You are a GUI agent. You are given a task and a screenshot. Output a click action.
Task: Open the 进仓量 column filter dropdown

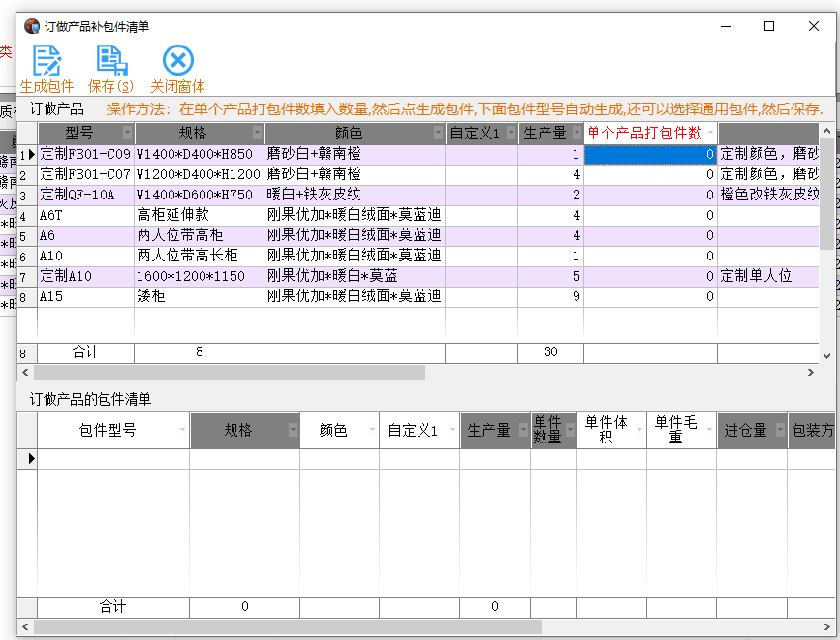(781, 430)
